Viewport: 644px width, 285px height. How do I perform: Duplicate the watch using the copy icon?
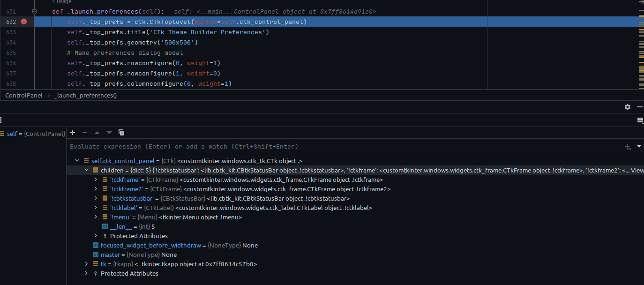tap(121, 133)
